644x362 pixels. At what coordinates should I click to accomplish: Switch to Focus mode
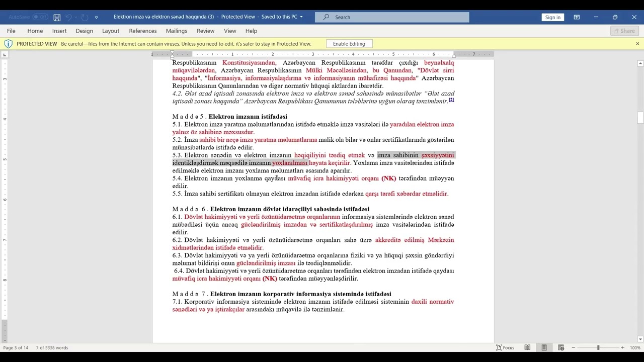coord(505,347)
